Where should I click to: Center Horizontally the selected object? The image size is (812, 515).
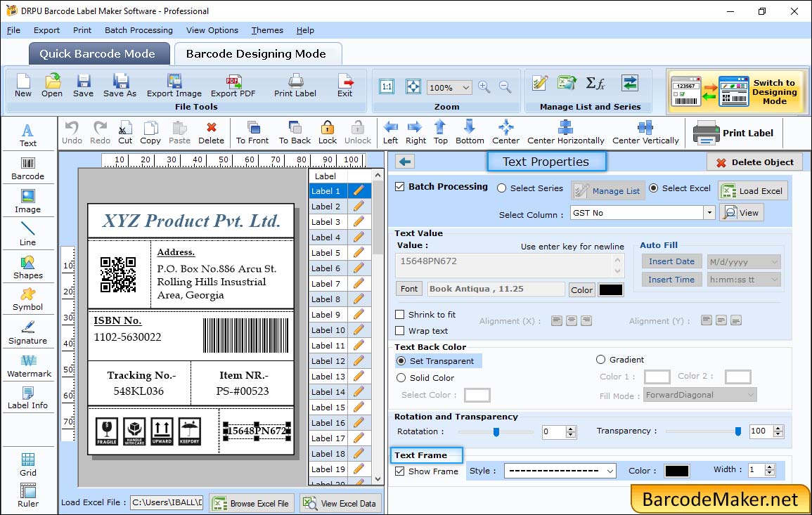565,133
